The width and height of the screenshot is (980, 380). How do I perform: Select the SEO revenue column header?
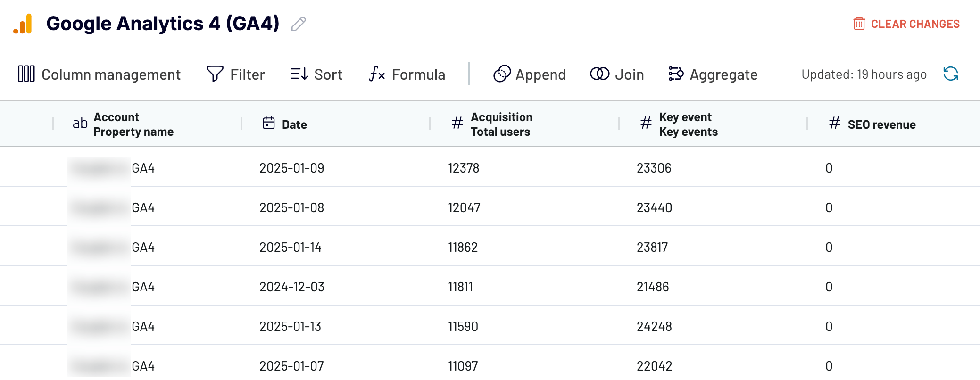[x=881, y=124]
